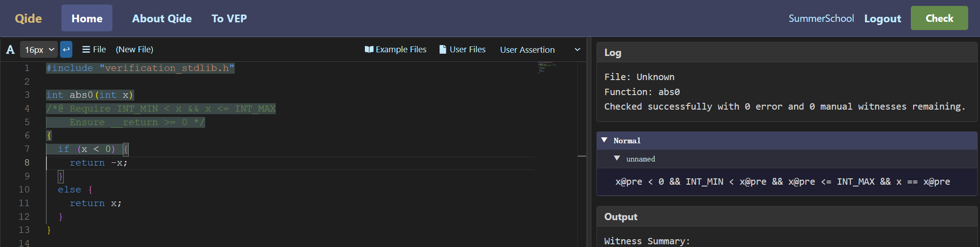The width and height of the screenshot is (980, 247).
Task: Collapse the Normal section triangle
Action: point(604,140)
